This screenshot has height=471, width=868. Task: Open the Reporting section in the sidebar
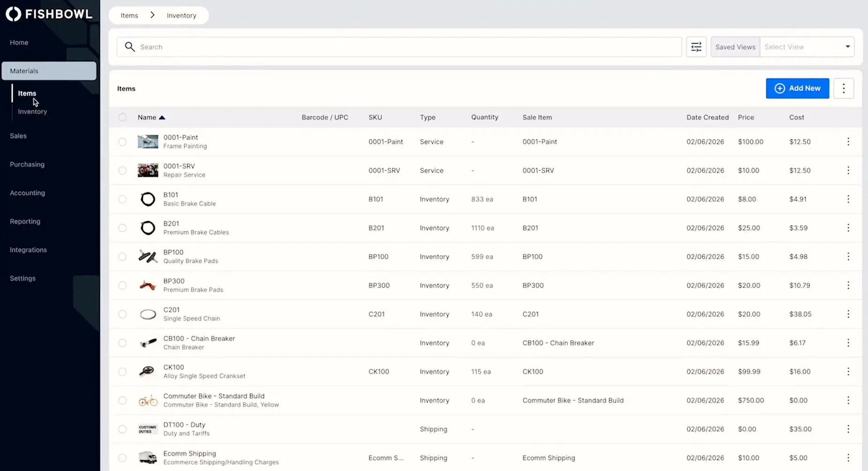click(x=24, y=221)
